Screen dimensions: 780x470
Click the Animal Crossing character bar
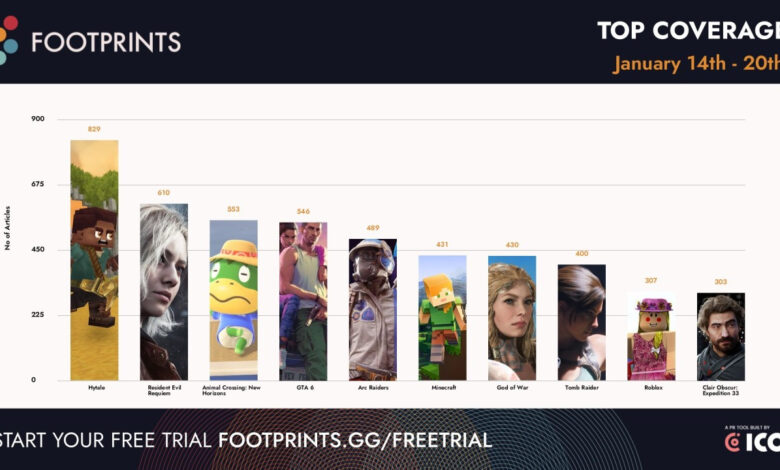pyautogui.click(x=233, y=300)
